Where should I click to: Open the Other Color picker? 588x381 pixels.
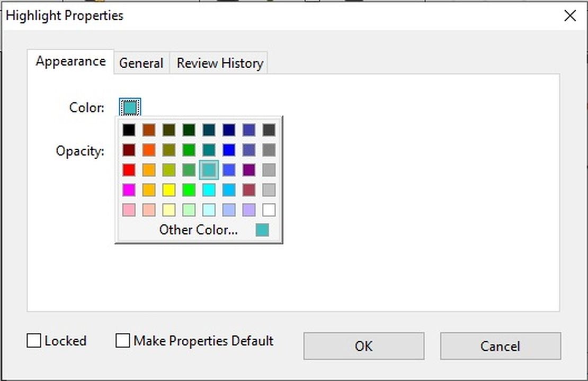199,230
